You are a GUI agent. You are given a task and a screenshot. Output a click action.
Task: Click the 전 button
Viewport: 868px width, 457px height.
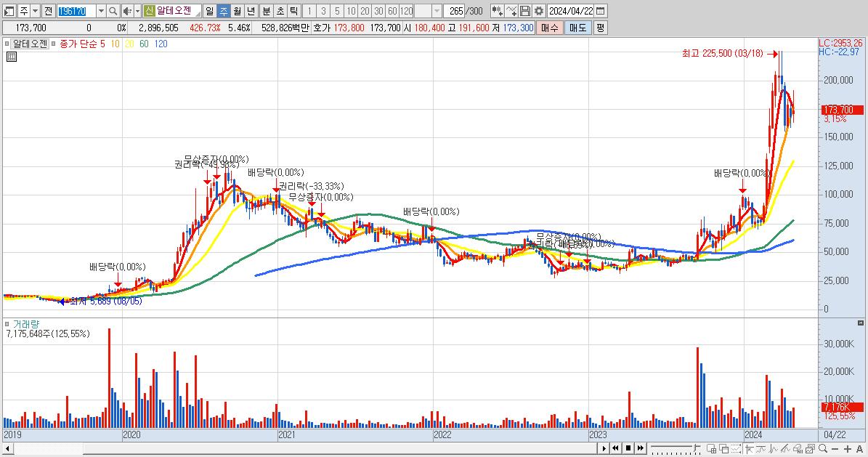[48, 10]
